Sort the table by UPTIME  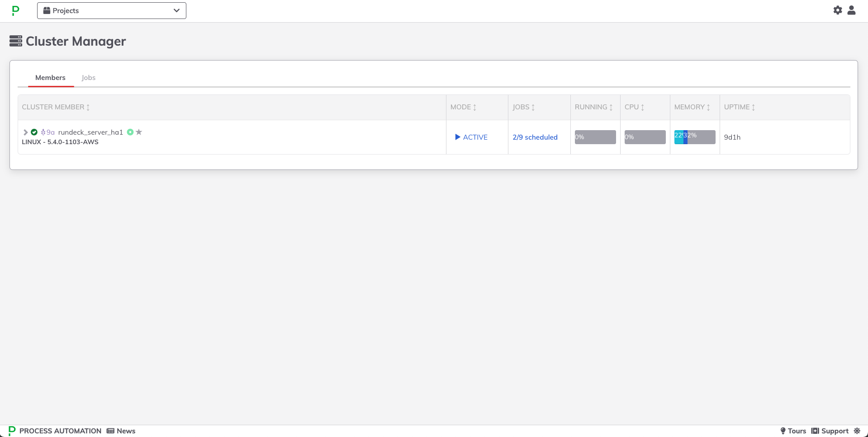740,107
